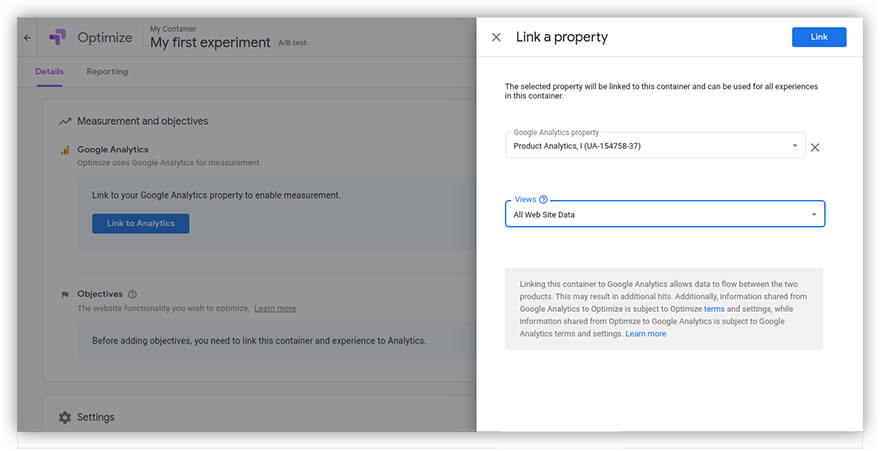Click the Objectives help question mark icon
880x451 pixels.
pyautogui.click(x=132, y=294)
